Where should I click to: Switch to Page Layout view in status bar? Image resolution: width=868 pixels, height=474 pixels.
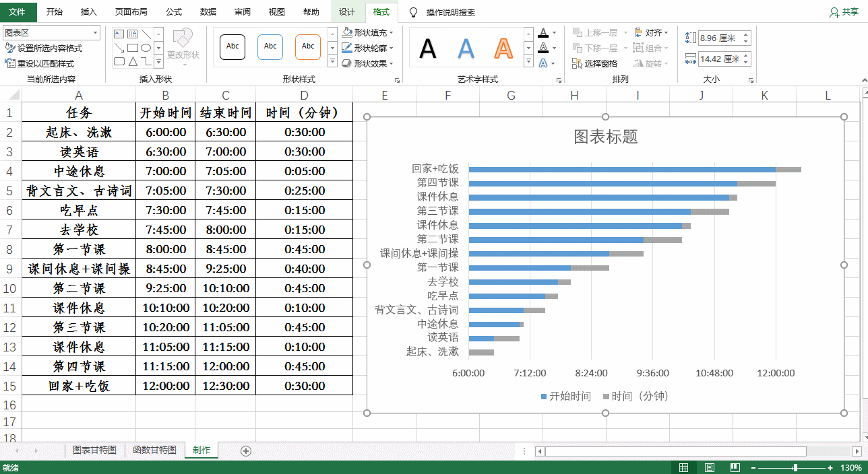point(709,467)
